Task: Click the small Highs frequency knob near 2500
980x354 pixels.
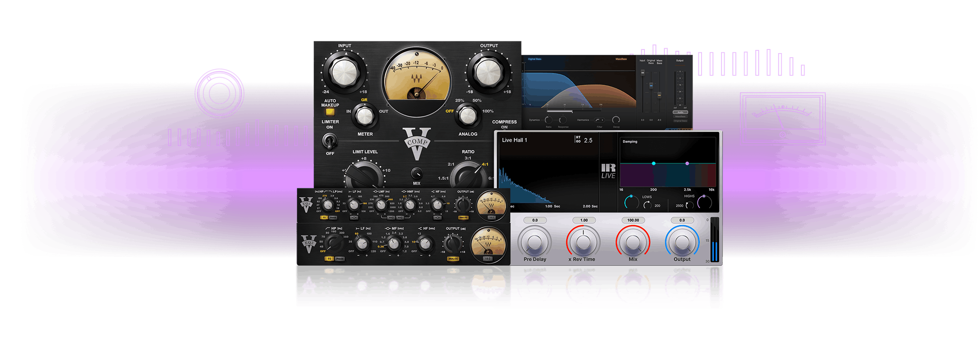Action: (689, 206)
